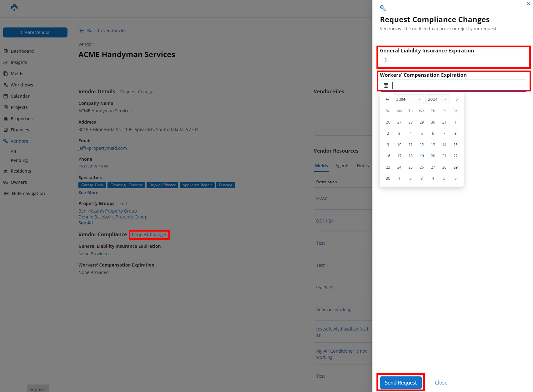
Task: Open the jeff@propertymeld.com email link
Action: (x=102, y=148)
